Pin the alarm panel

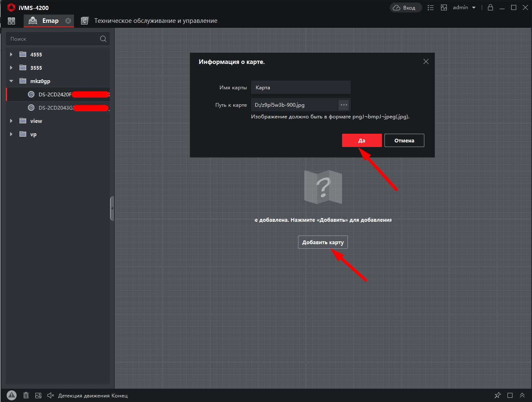pyautogui.click(x=498, y=395)
